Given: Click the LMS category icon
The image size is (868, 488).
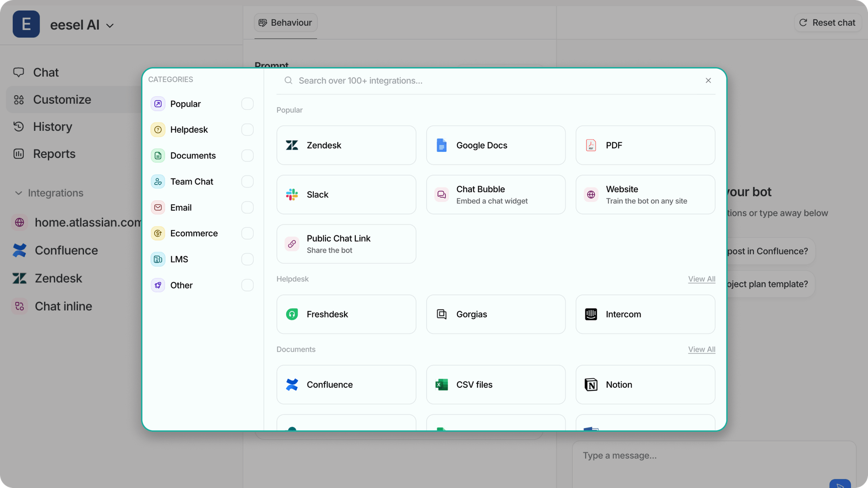Looking at the screenshot, I should coord(158,259).
